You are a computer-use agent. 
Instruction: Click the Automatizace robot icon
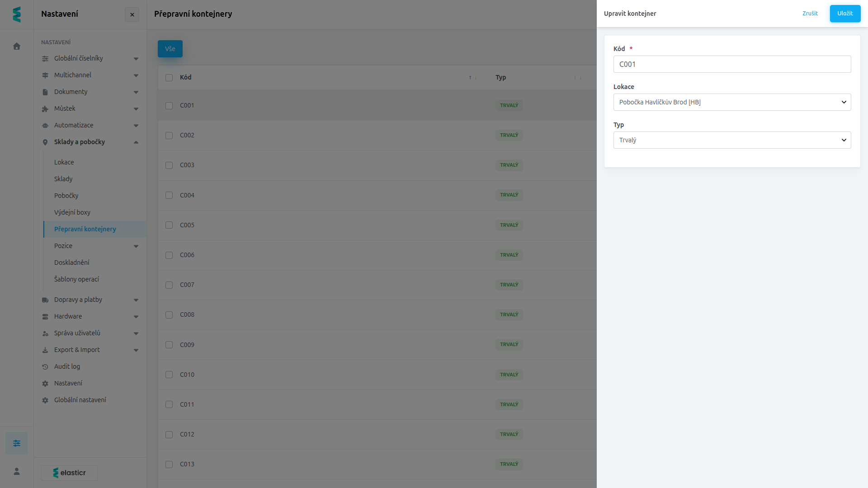(45, 126)
